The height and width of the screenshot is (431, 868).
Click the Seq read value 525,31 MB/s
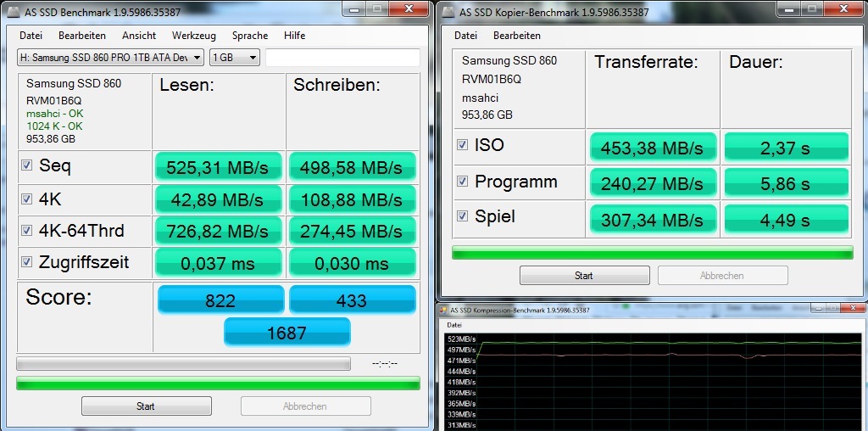pos(219,167)
